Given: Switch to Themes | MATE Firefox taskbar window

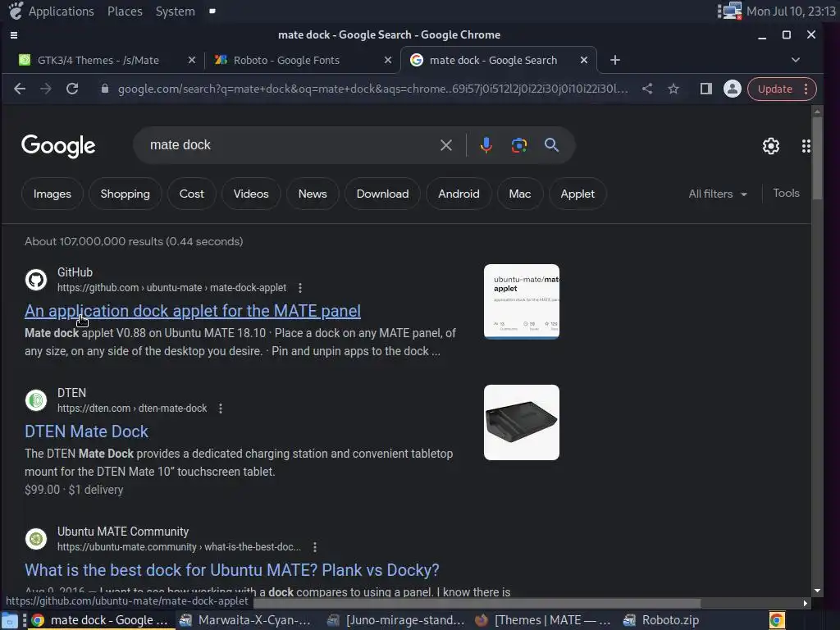Looking at the screenshot, I should [x=543, y=620].
